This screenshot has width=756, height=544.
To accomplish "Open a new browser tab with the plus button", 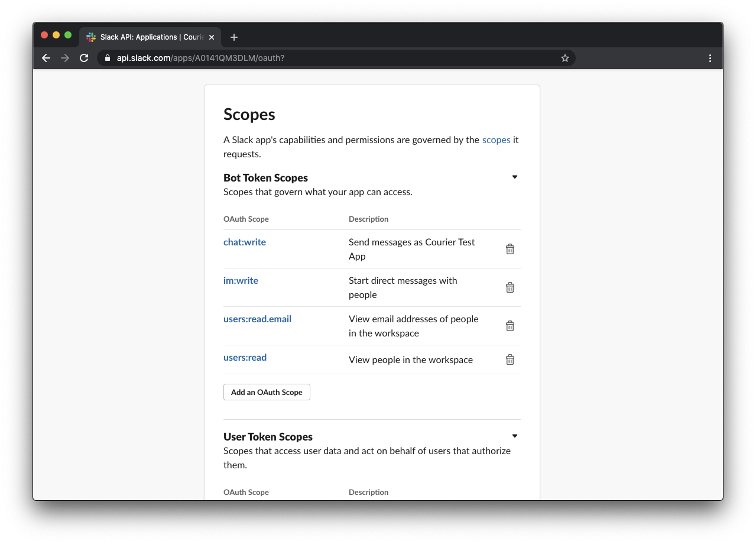I will (233, 37).
